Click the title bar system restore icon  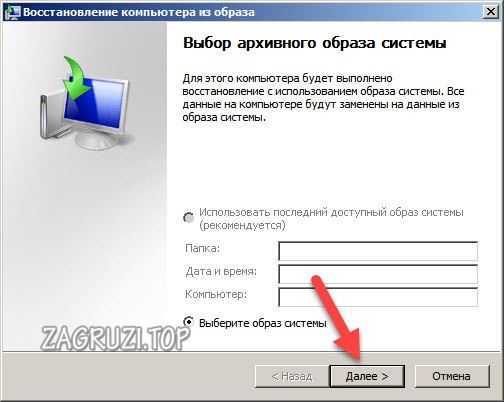(13, 12)
